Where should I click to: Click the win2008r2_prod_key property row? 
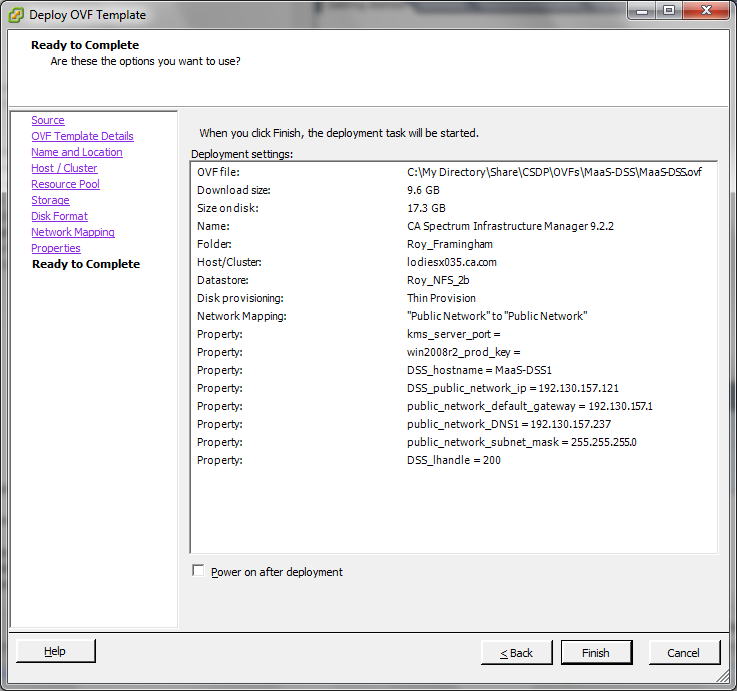point(463,352)
